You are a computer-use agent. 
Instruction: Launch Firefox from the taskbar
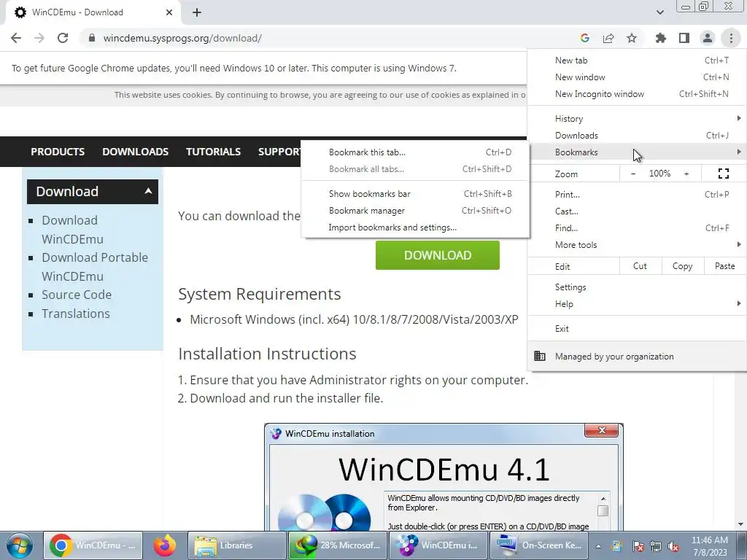pos(164,545)
